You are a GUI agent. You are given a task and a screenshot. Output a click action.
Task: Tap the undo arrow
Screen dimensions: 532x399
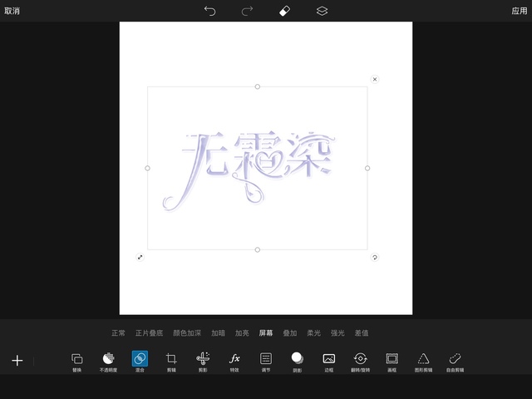pos(209,11)
